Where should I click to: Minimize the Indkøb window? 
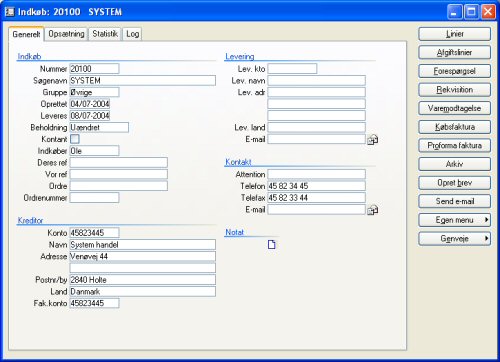[455, 12]
